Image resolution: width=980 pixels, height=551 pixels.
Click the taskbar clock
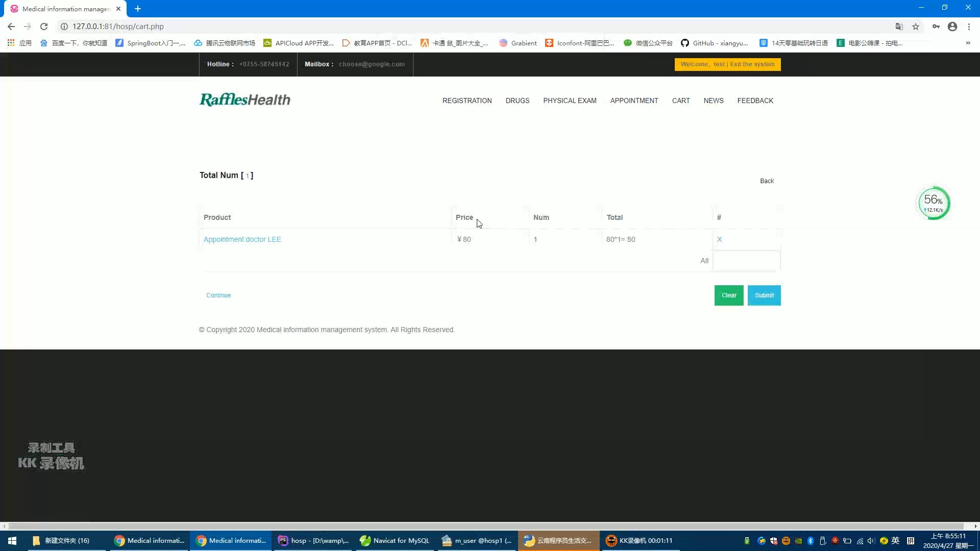[948, 541]
